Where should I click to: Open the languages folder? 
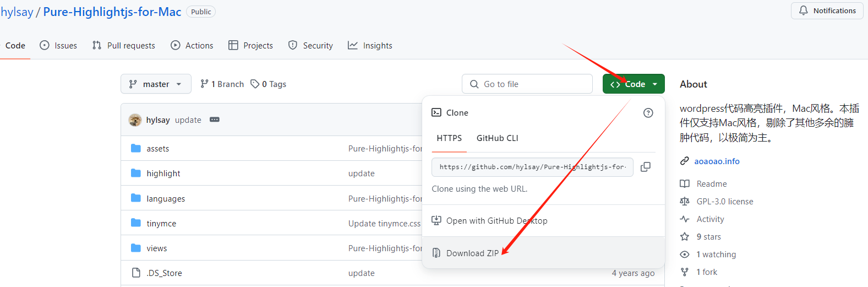pyautogui.click(x=166, y=199)
